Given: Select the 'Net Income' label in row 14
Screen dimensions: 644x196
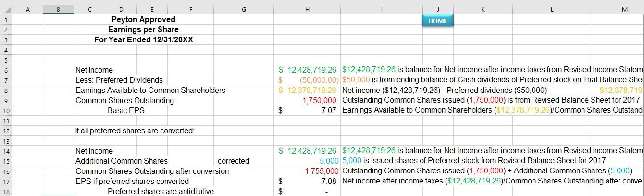Looking at the screenshot, I should [x=94, y=151].
